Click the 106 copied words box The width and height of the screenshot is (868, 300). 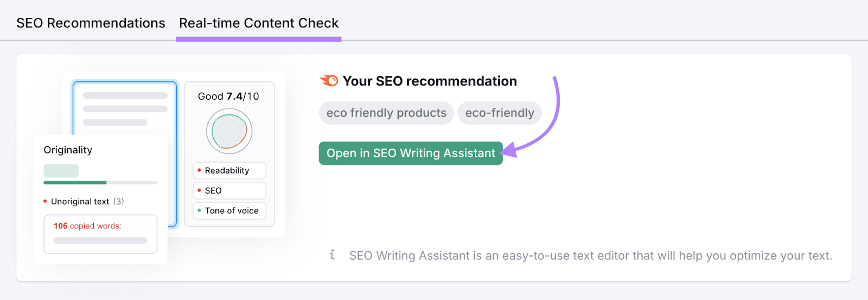tap(100, 234)
